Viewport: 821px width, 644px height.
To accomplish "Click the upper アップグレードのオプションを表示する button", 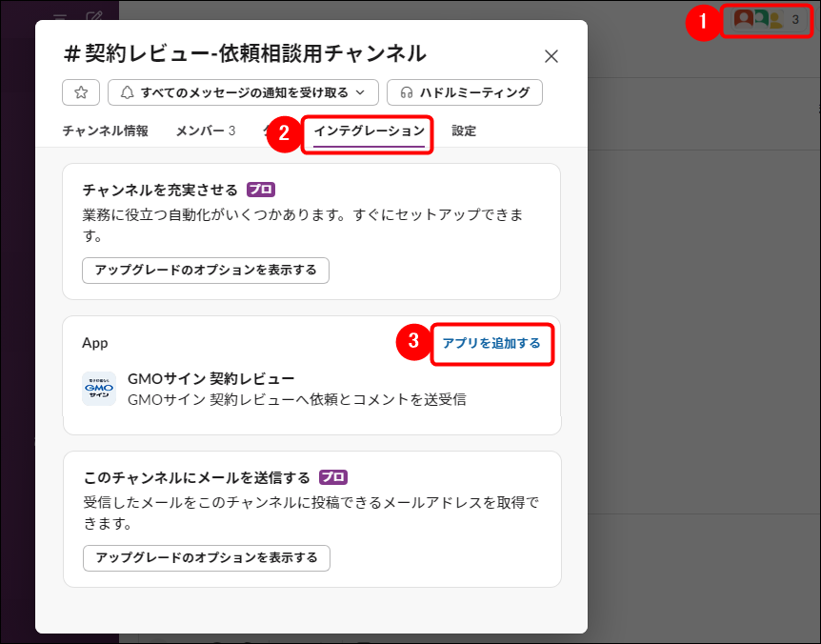I will click(x=205, y=271).
